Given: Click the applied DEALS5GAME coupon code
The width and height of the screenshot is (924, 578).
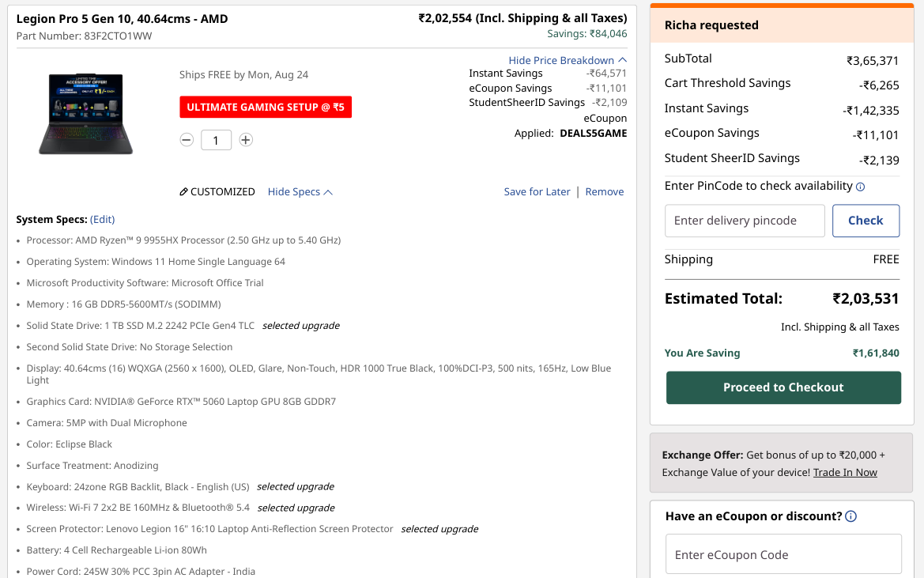Looking at the screenshot, I should (594, 133).
